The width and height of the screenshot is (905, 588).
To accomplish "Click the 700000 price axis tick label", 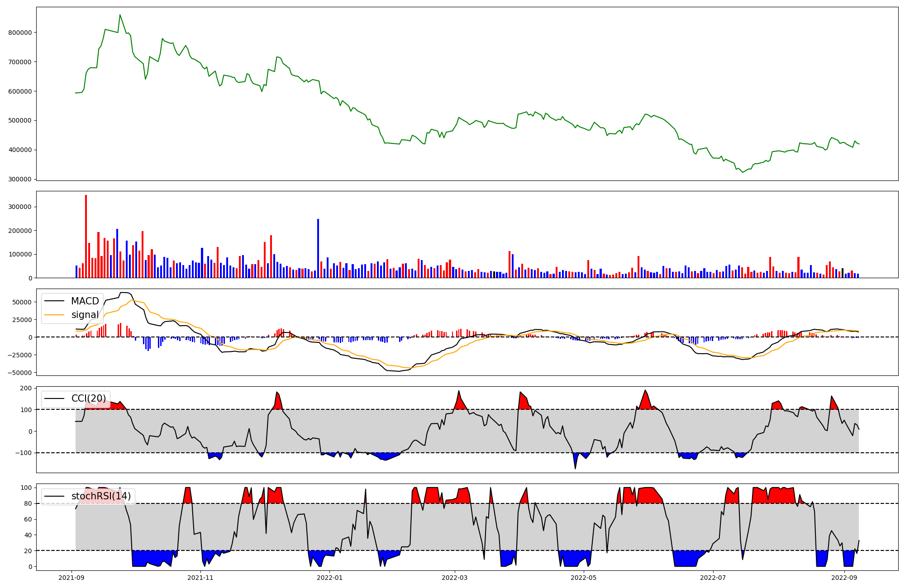I will click(x=20, y=62).
